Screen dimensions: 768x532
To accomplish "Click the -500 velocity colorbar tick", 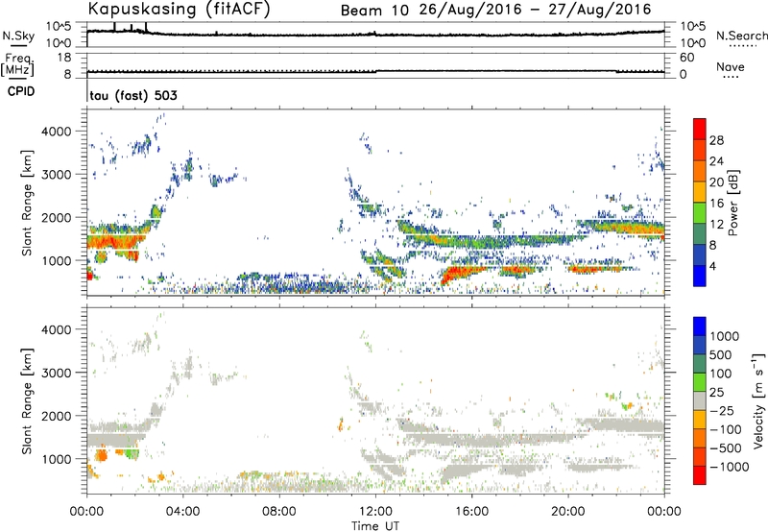I will (x=726, y=447).
